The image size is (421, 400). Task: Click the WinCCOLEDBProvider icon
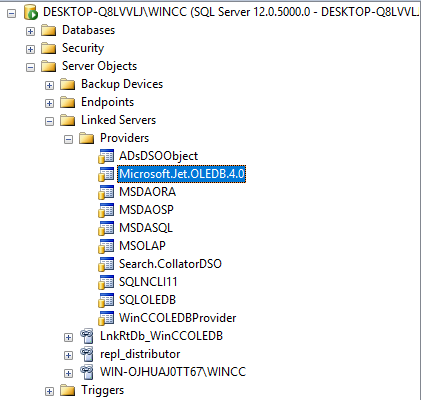click(106, 318)
